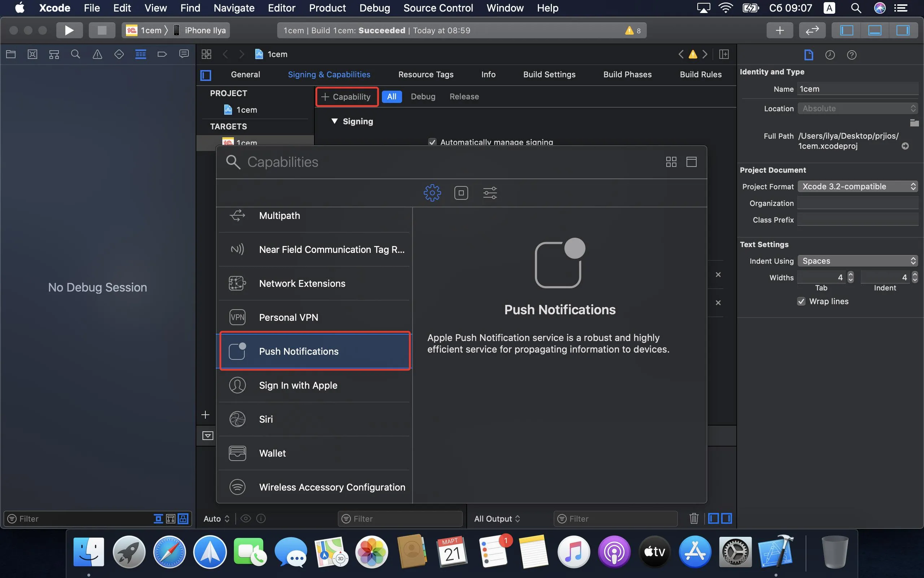This screenshot has height=578, width=924.
Task: Show the Quick Help inspector
Action: (851, 55)
